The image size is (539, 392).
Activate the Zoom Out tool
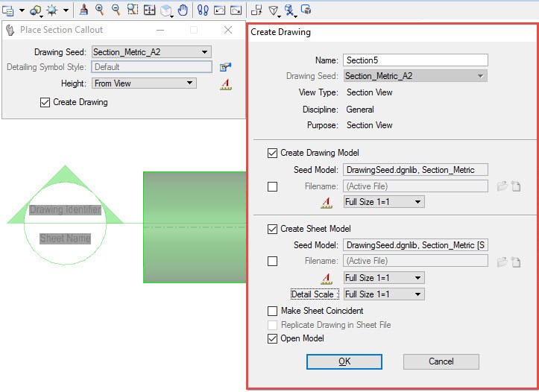(x=116, y=10)
